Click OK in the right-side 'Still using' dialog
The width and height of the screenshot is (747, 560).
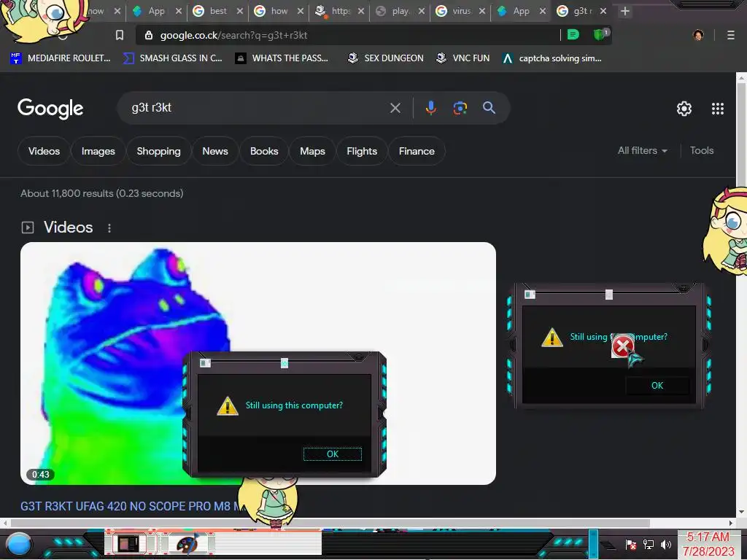(x=657, y=386)
